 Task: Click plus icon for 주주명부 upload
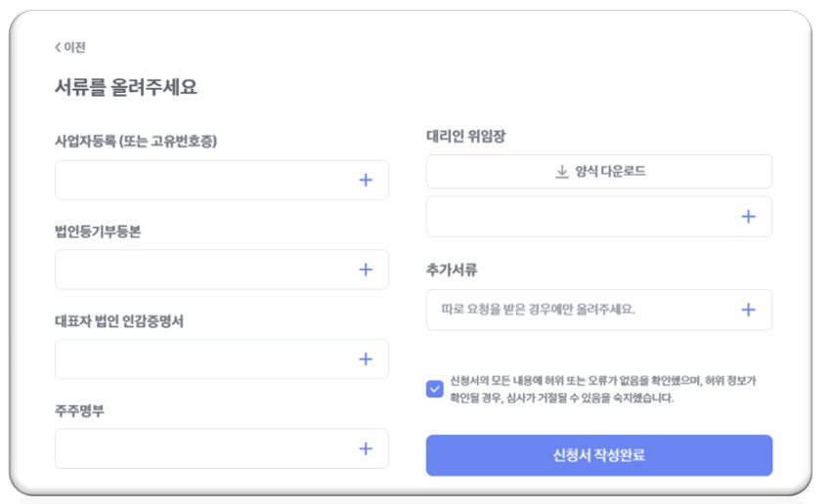click(366, 448)
